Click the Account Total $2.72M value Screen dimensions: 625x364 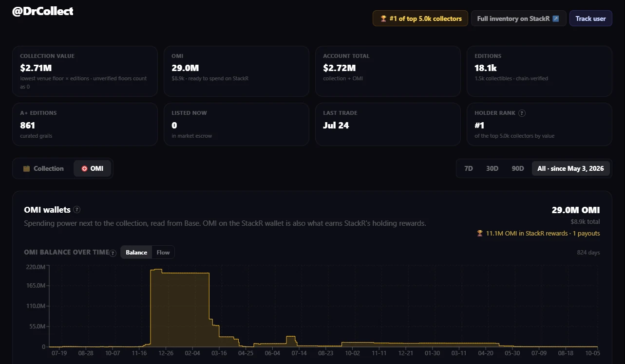click(339, 68)
